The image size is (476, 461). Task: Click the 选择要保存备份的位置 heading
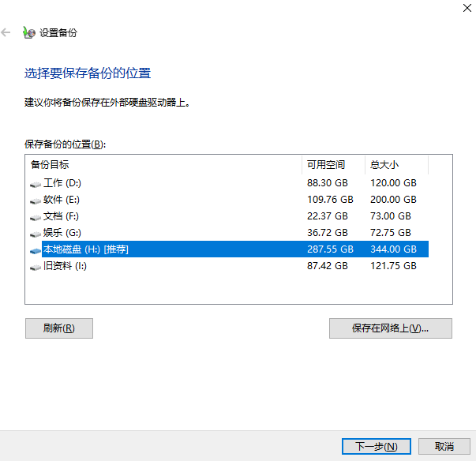88,73
